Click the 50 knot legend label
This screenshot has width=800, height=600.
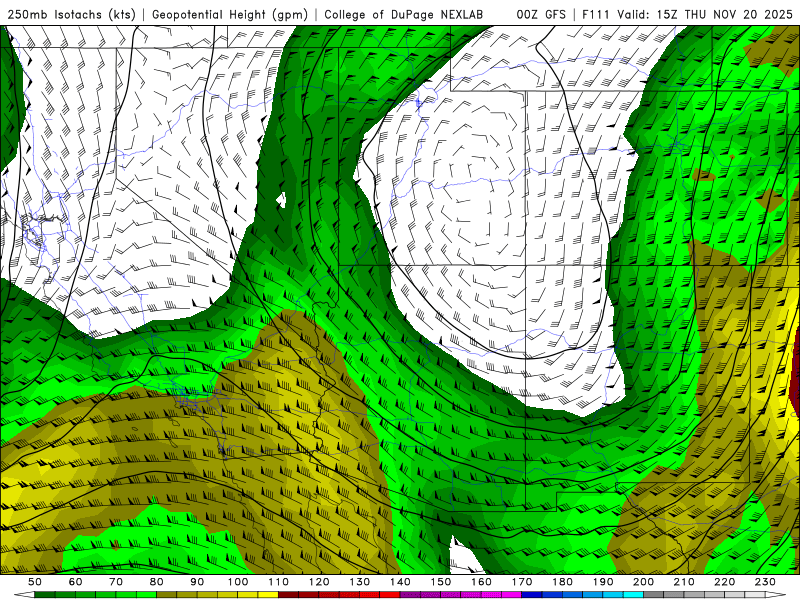click(35, 582)
